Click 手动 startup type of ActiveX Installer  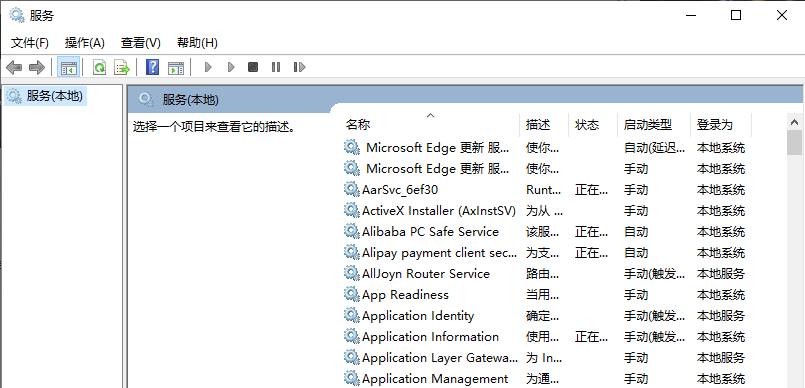(636, 211)
